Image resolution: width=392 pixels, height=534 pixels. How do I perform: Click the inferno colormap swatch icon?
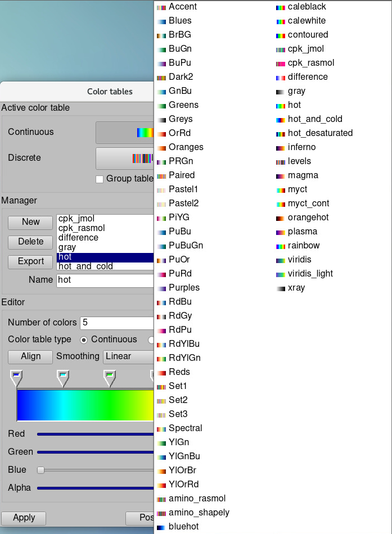click(x=281, y=147)
